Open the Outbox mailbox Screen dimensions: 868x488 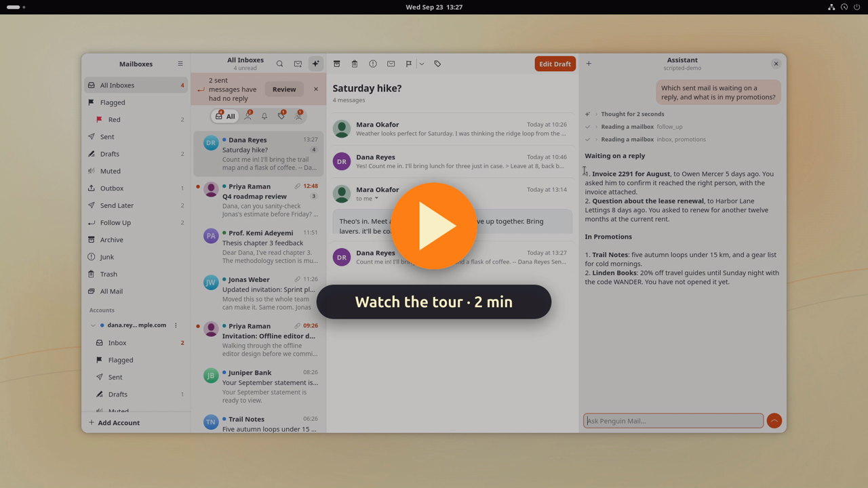point(136,188)
